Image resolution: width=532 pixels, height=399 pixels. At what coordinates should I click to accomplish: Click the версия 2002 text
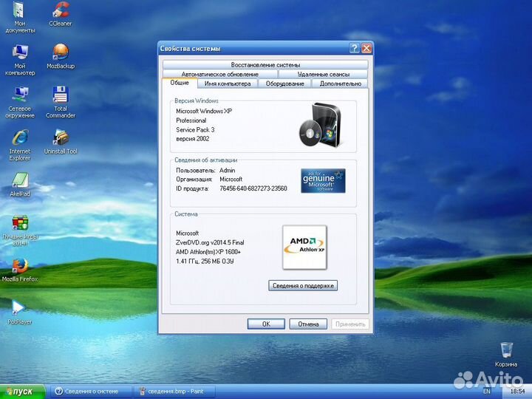[192, 139]
